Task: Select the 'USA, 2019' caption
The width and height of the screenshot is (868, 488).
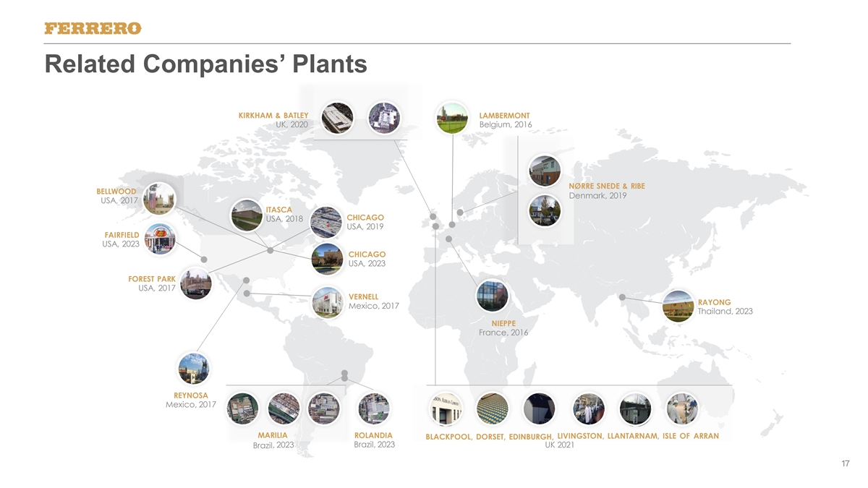Action: click(365, 227)
